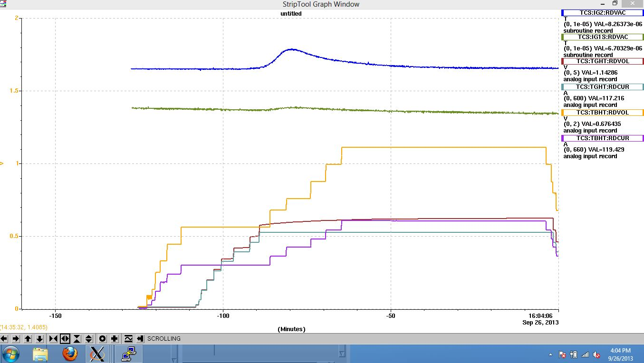Viewport: 644px width, 363px height.
Task: Select the TCS:TBHT:RDCUR curve legend
Action: [602, 138]
